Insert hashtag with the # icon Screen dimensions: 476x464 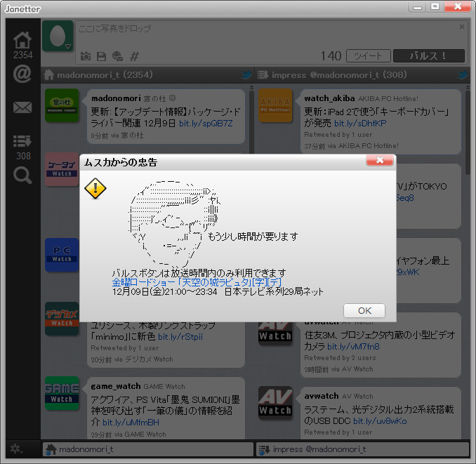(134, 56)
